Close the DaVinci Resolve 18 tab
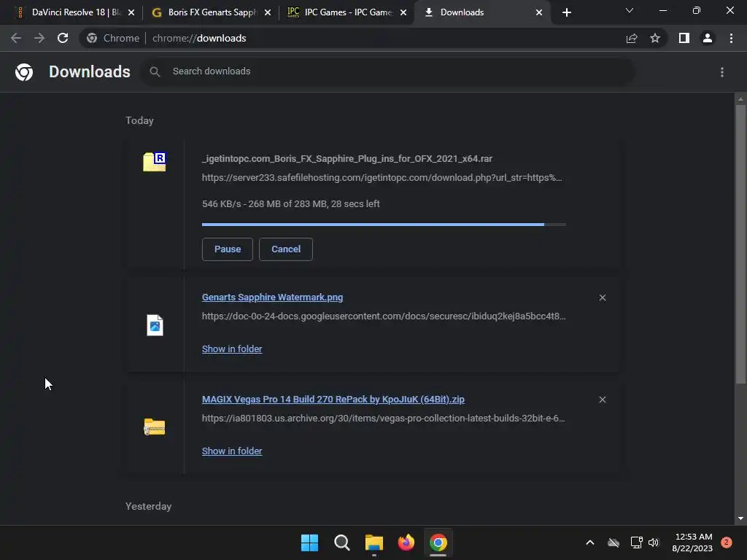Viewport: 747px width, 560px height. (x=131, y=12)
